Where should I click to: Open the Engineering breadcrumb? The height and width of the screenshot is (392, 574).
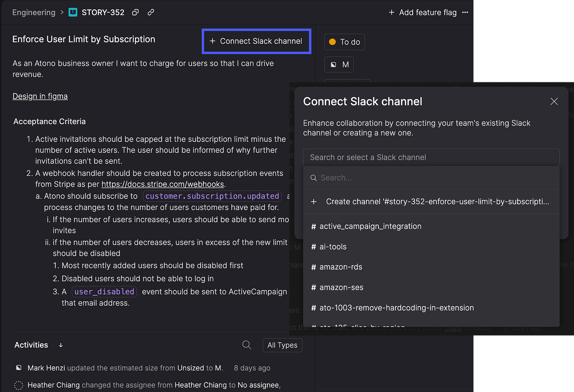34,12
